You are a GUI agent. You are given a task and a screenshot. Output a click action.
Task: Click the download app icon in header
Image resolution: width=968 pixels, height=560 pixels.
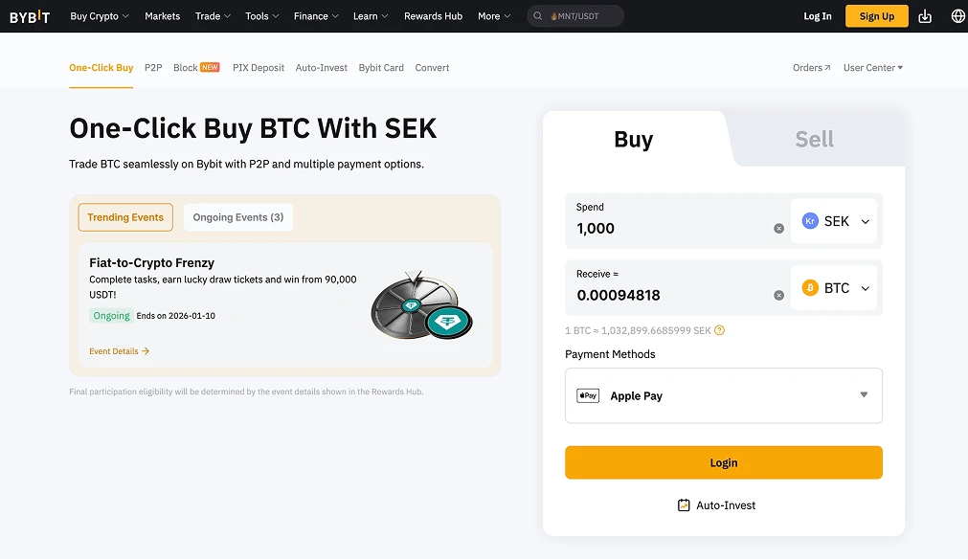click(924, 16)
